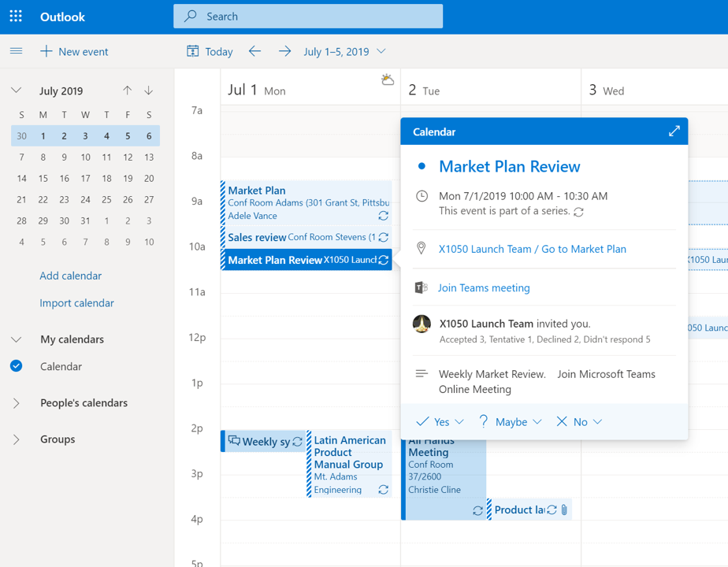Respond Yes to the invitation

click(433, 422)
